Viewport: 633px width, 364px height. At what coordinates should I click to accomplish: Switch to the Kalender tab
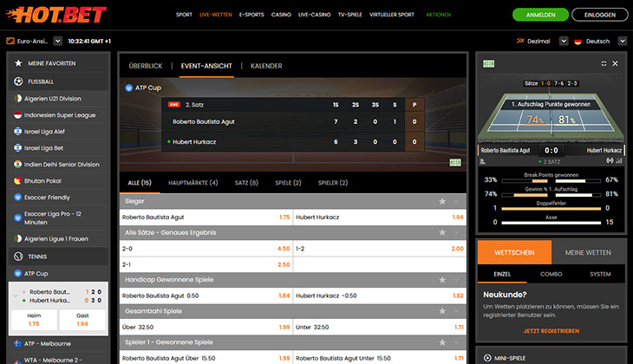click(x=266, y=66)
